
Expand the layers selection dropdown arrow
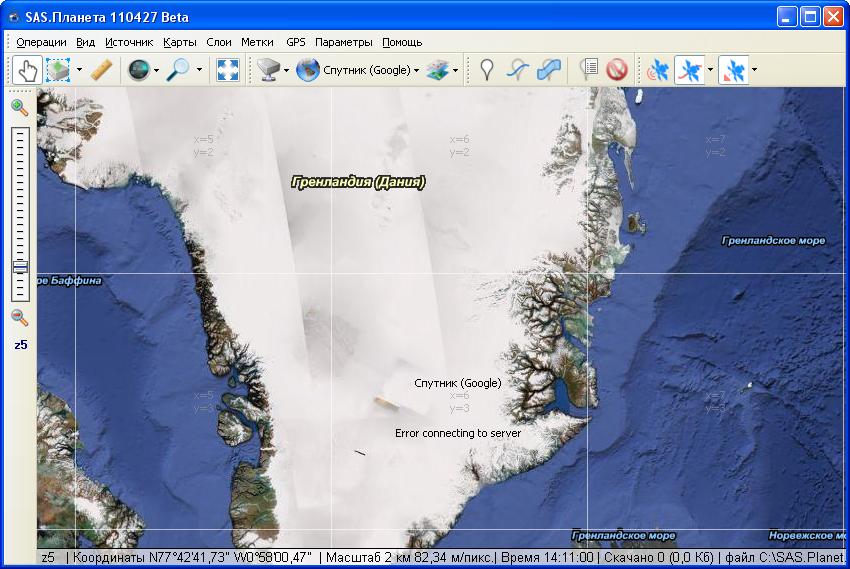456,71
